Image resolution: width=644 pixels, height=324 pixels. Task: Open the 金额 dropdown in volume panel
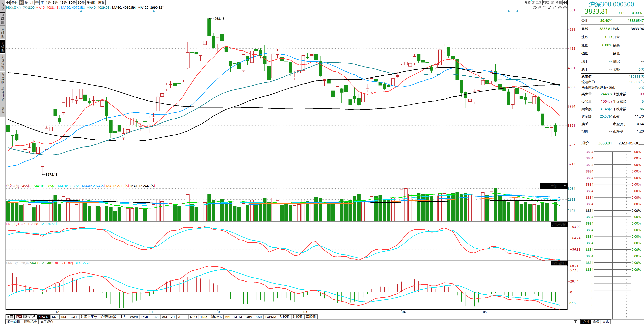pyautogui.click(x=554, y=186)
